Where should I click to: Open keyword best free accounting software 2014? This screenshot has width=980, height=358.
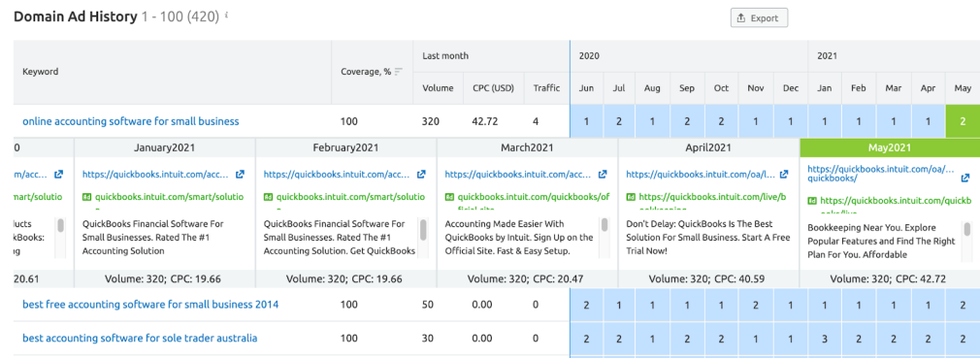click(x=150, y=305)
